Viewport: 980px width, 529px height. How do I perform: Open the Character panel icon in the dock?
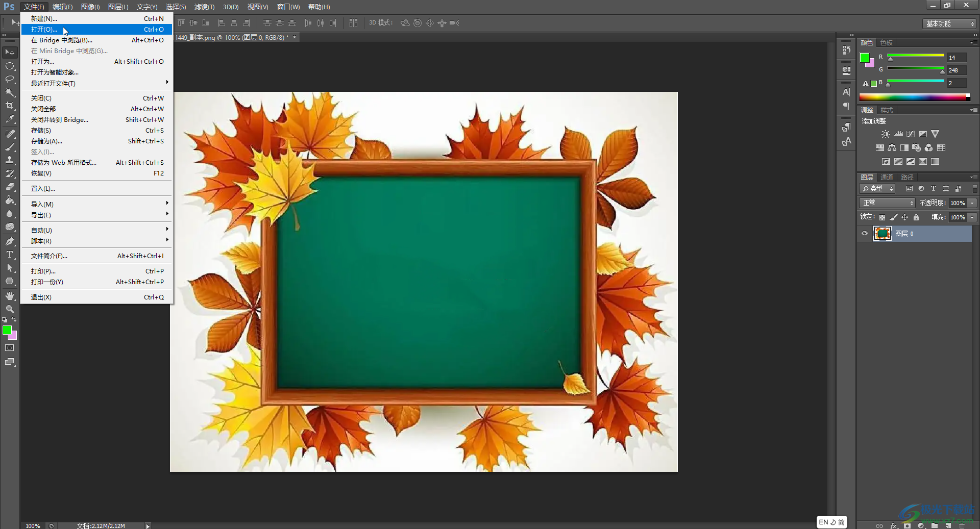[x=846, y=92]
